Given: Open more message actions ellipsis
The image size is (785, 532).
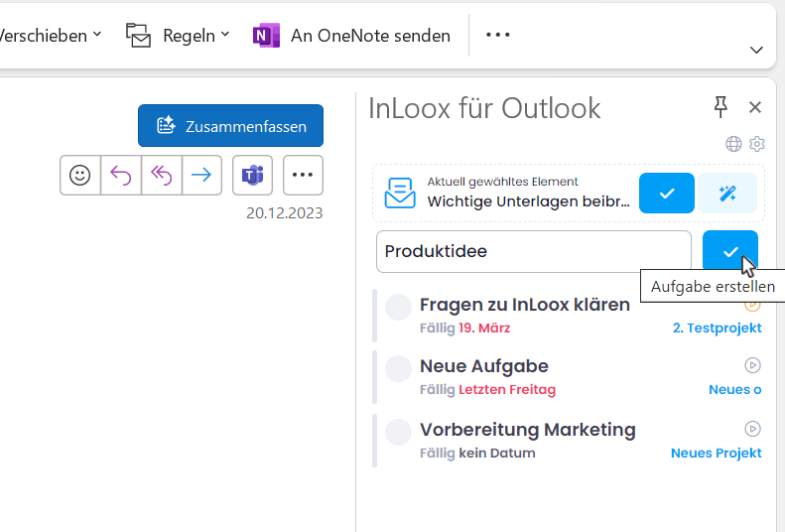Looking at the screenshot, I should click(303, 175).
